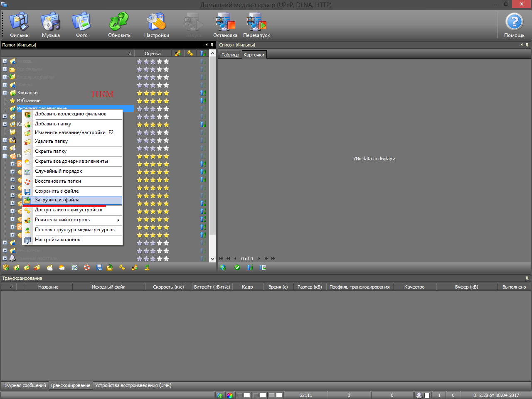The height and width of the screenshot is (399, 532).
Task: Expand the Входящие файлы folder node
Action: [x=5, y=77]
